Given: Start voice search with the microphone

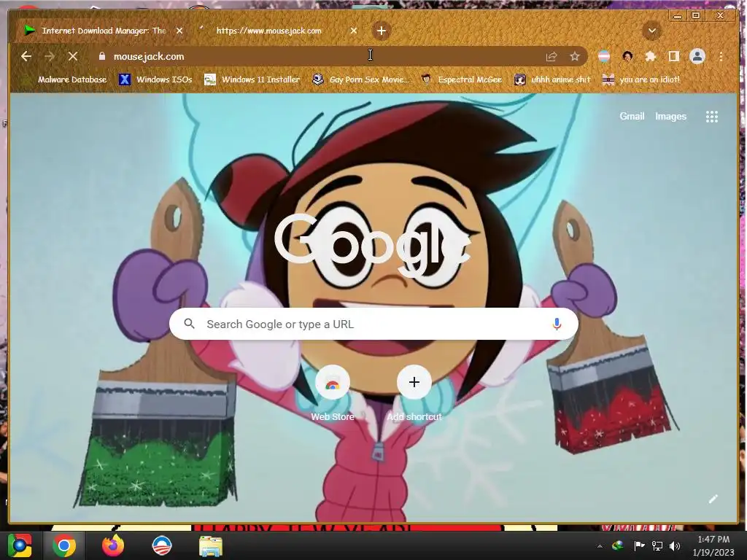Looking at the screenshot, I should click(x=557, y=324).
